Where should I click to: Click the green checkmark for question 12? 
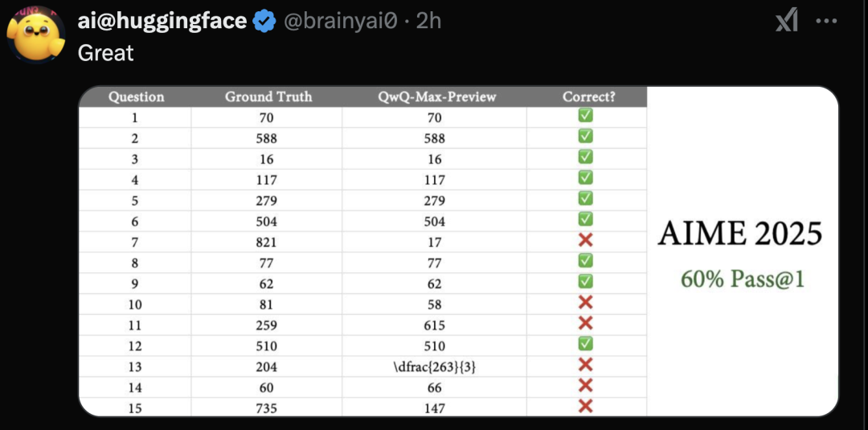(x=586, y=344)
